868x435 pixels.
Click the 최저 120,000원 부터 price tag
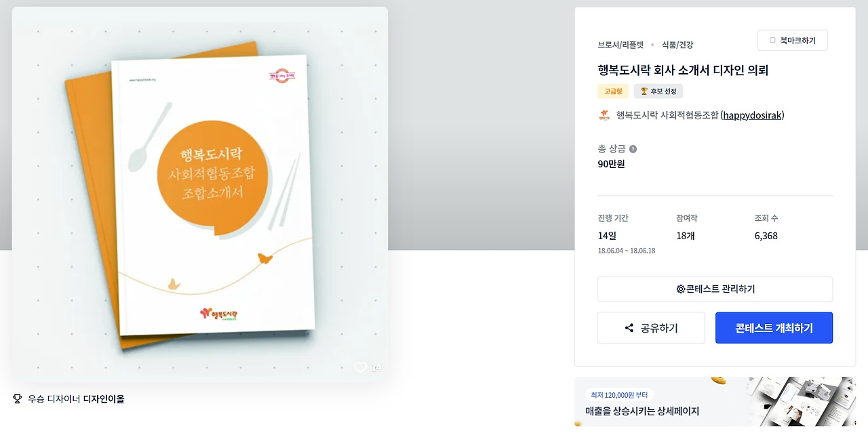[619, 395]
